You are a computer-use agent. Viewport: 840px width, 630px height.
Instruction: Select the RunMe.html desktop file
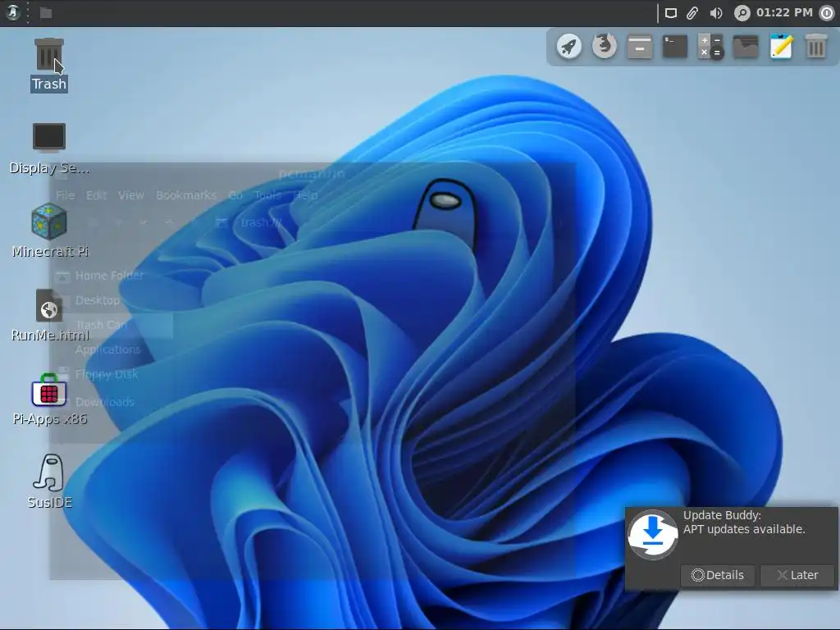(49, 315)
